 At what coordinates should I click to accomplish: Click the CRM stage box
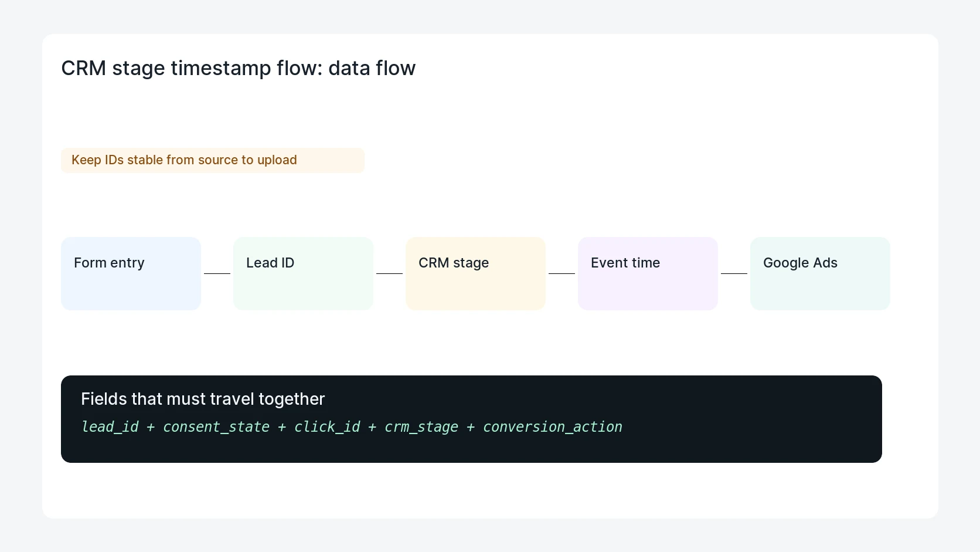(475, 273)
